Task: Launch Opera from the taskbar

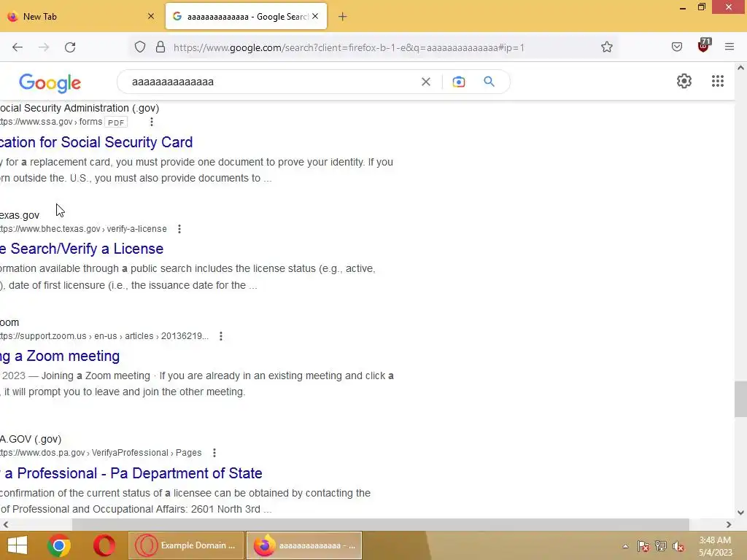Action: 104,545
